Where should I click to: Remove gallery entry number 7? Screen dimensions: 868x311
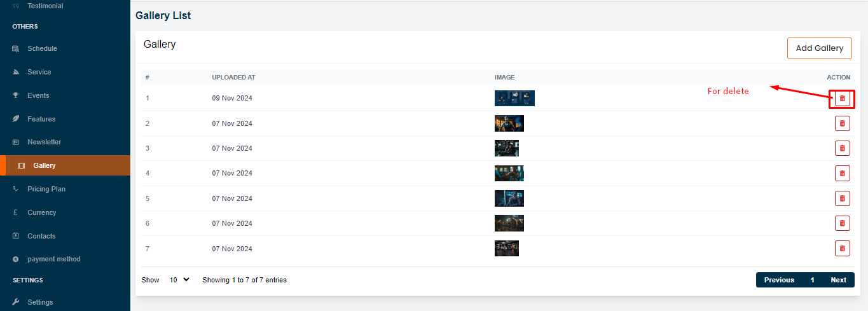(x=842, y=248)
